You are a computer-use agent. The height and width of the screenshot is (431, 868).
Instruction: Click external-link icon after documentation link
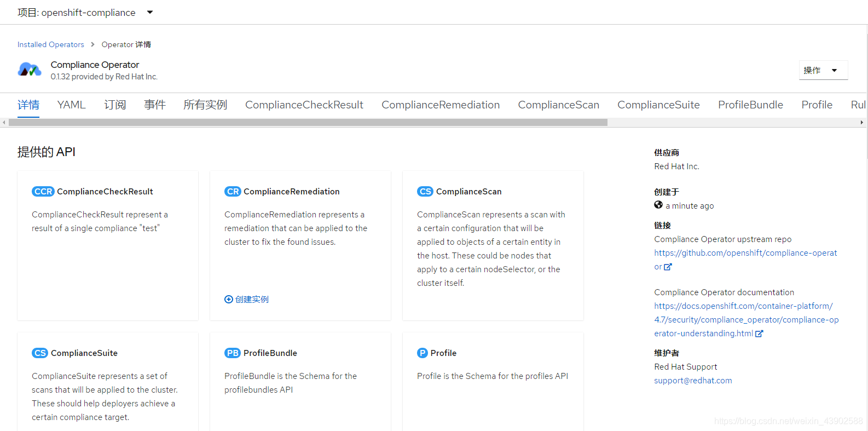[x=759, y=334]
